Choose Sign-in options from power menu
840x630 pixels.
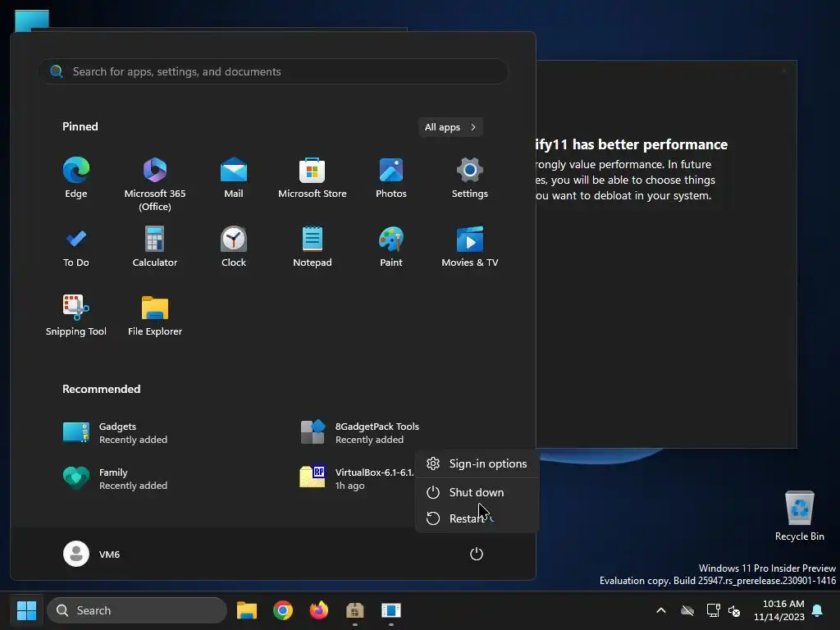coord(477,464)
